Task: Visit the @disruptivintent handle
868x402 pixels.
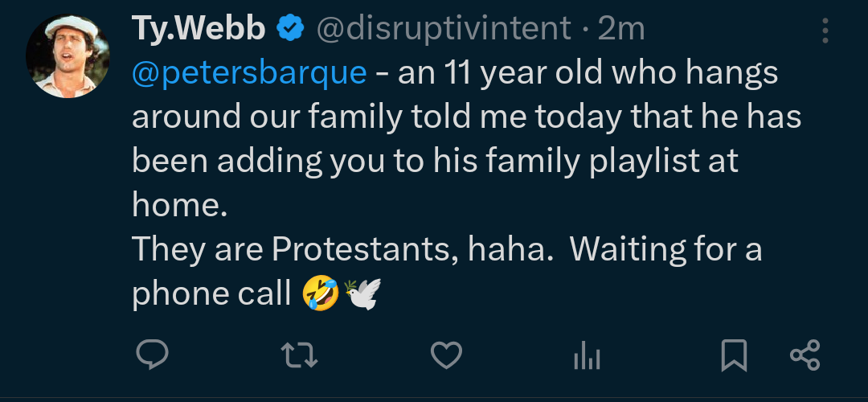Action: tap(444, 30)
